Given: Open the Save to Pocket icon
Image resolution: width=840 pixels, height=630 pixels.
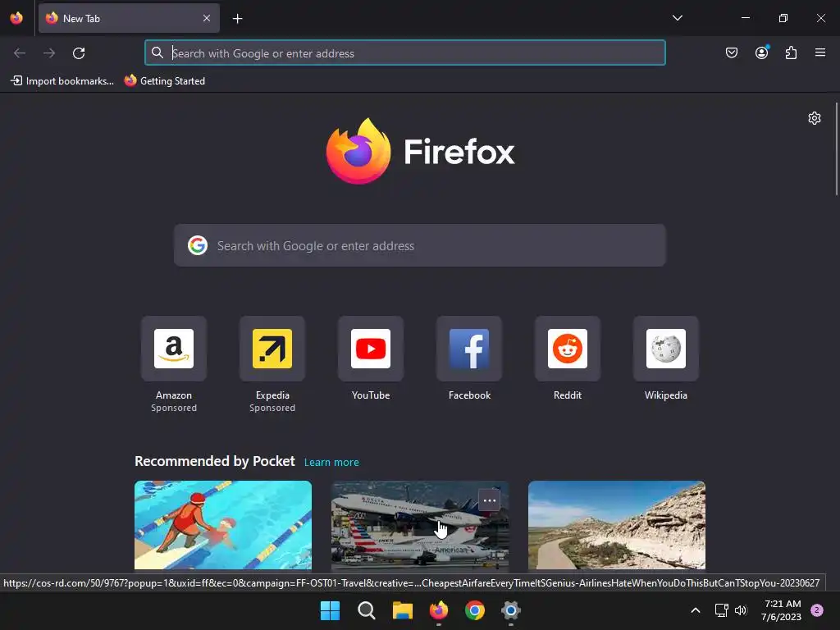Looking at the screenshot, I should click(731, 52).
